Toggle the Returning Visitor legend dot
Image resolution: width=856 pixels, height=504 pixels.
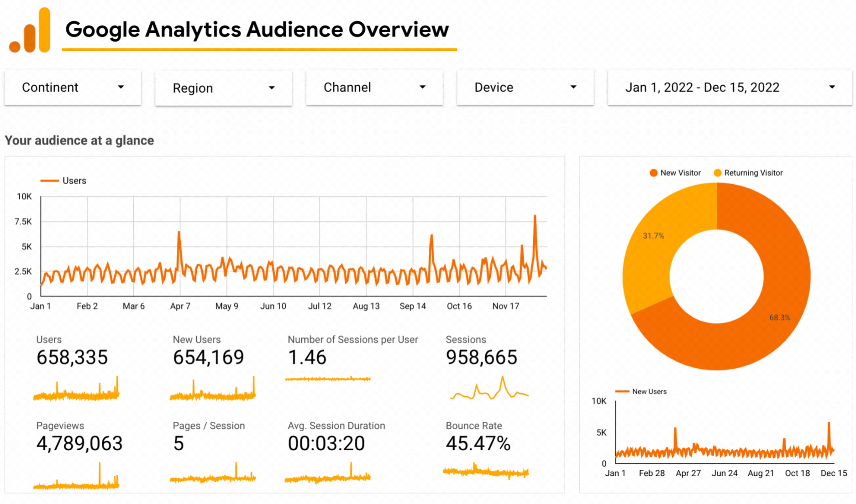point(717,173)
